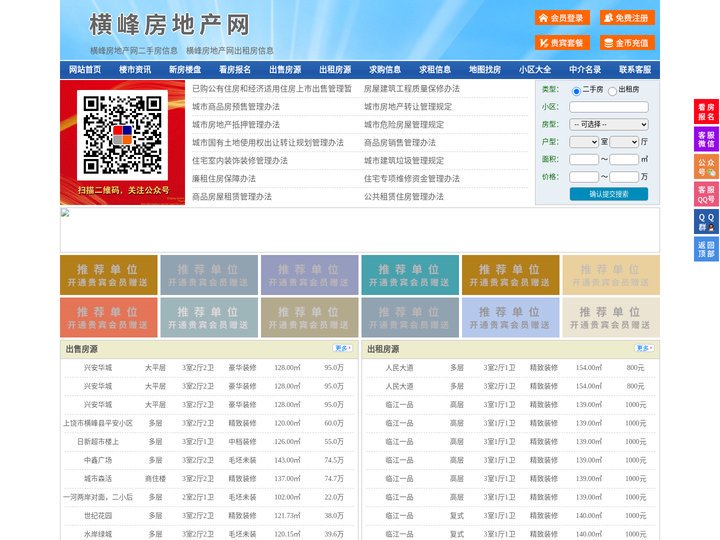
Task: Click 确认提交搜索 search button
Action: tap(609, 194)
